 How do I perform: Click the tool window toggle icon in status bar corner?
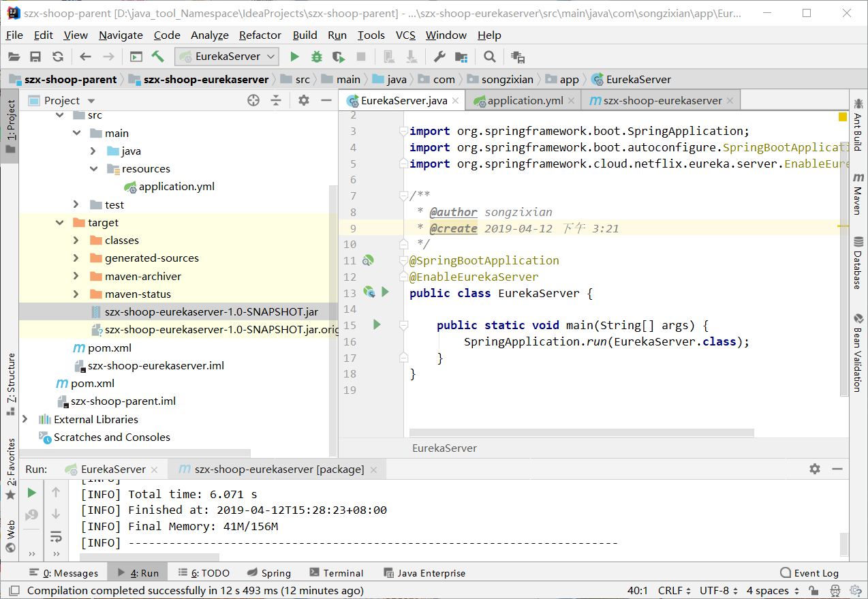pyautogui.click(x=14, y=591)
